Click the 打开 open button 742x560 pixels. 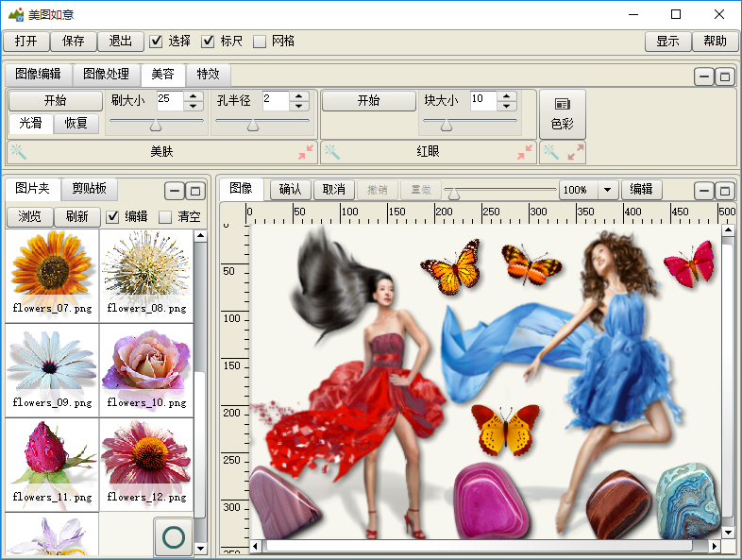coord(26,42)
